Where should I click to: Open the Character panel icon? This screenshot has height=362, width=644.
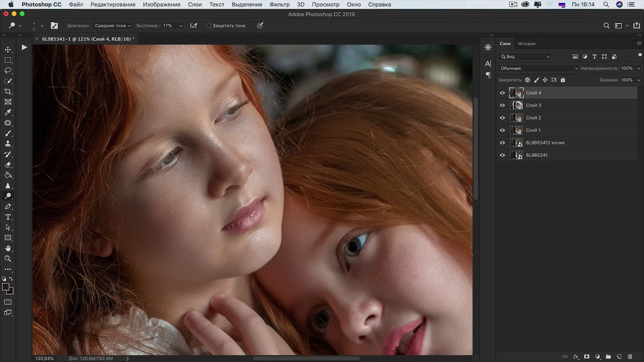click(488, 64)
